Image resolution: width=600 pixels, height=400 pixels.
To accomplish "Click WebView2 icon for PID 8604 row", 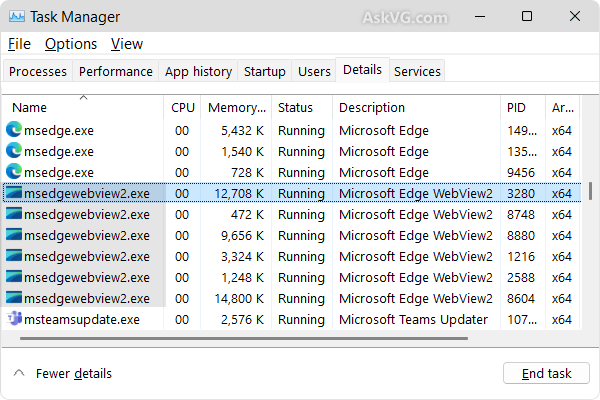I will (x=14, y=297).
